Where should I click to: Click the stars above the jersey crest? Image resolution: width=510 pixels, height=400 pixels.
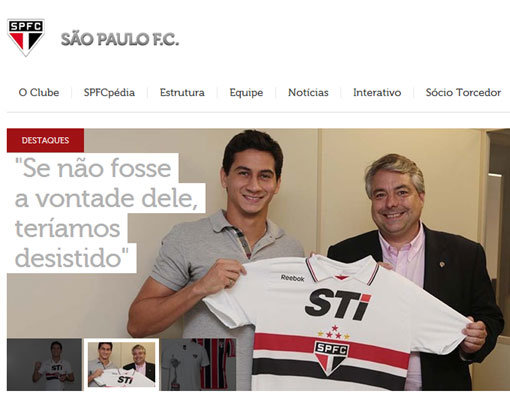(333, 333)
